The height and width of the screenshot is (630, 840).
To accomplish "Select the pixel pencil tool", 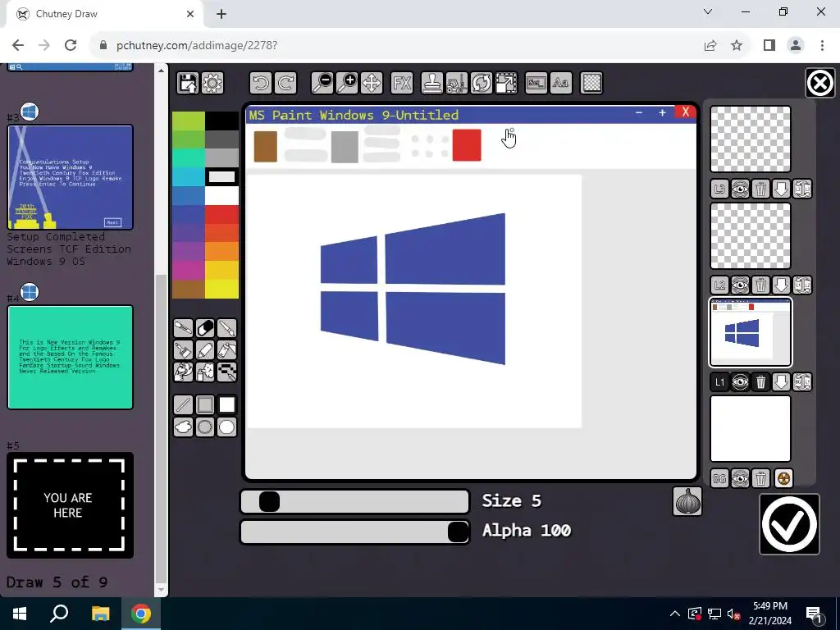I will point(227,372).
